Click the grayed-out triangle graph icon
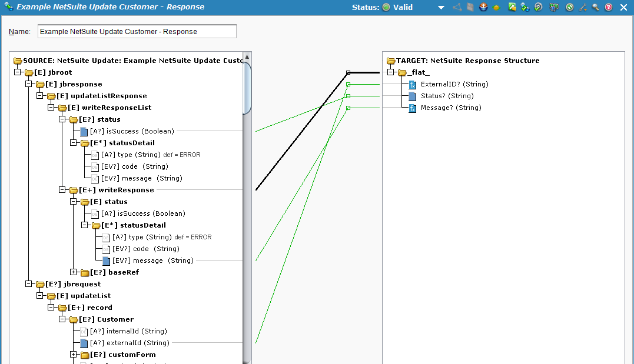Image resolution: width=634 pixels, height=364 pixels. click(x=457, y=8)
